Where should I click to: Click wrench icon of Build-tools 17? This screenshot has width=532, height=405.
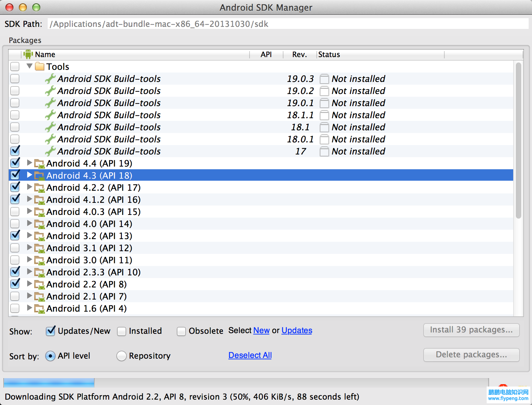pyautogui.click(x=50, y=151)
